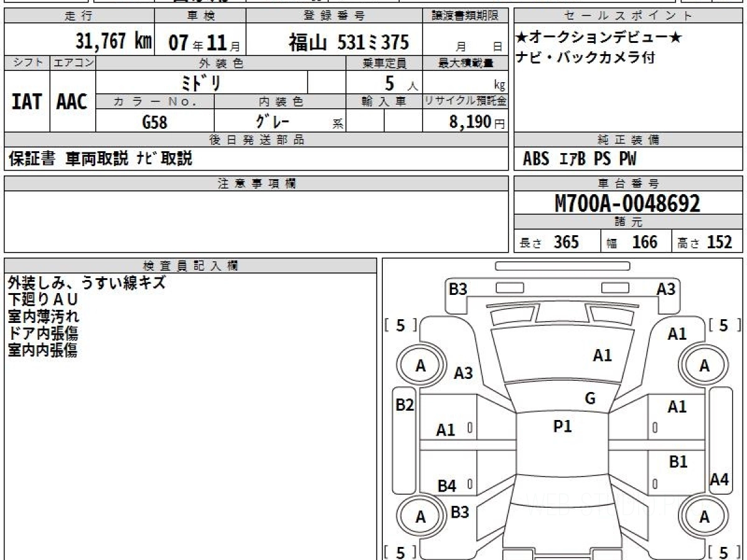Select the 室内内張傷 inspector note
This screenshot has width=747, height=560.
pos(43,350)
